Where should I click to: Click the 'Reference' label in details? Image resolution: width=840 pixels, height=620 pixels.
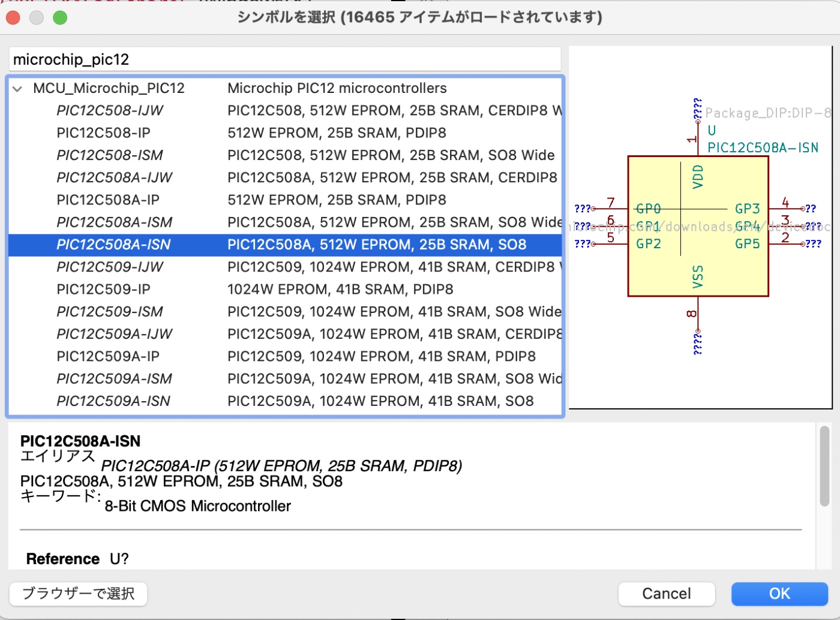pos(63,559)
